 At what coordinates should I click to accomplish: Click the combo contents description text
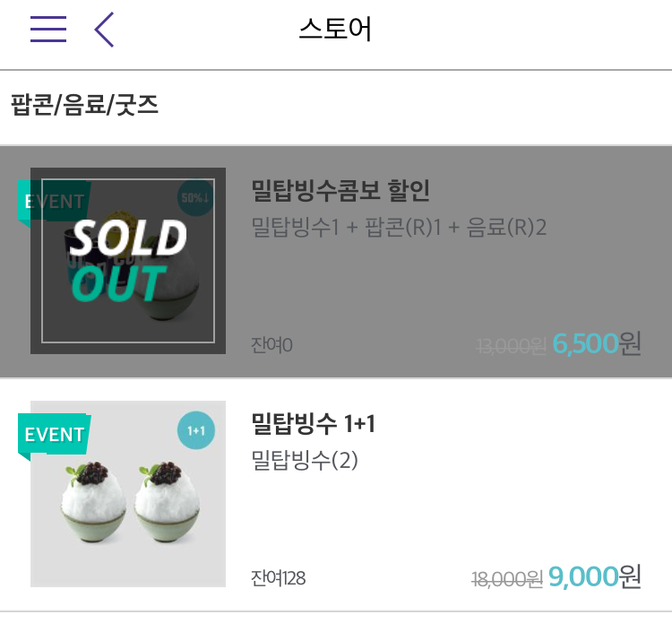(x=399, y=227)
